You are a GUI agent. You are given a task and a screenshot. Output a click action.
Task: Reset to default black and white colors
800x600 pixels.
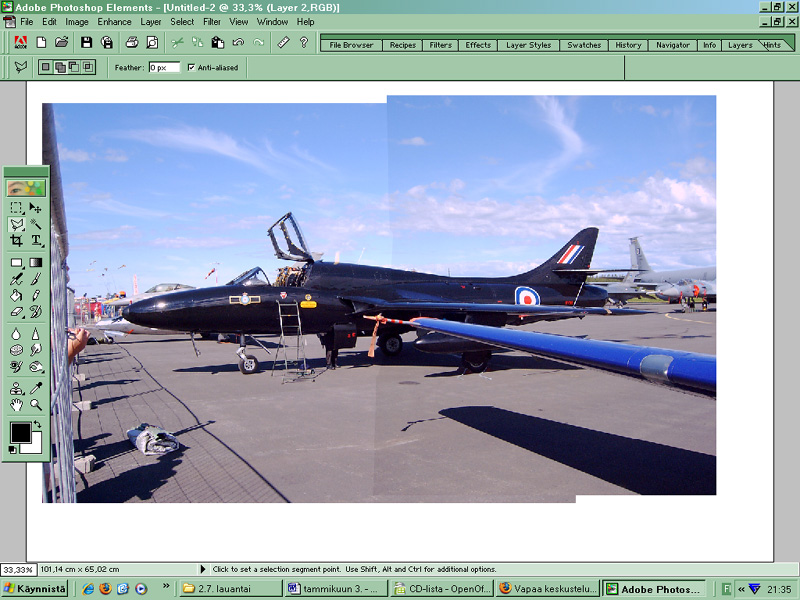point(12,449)
